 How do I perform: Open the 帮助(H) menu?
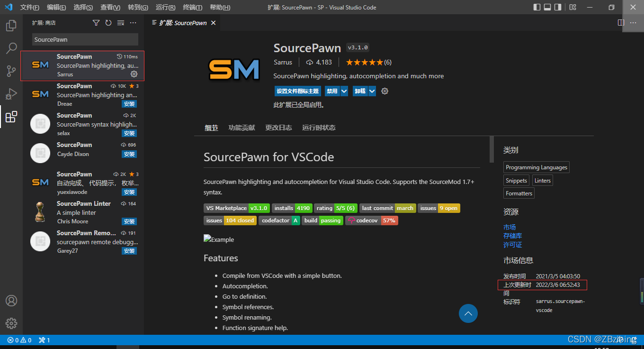(x=220, y=8)
